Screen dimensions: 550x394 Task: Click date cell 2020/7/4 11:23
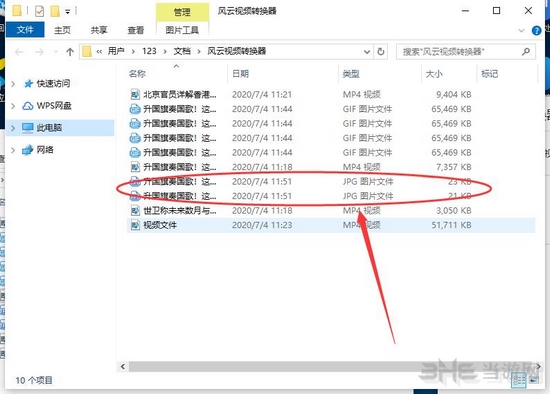click(x=262, y=225)
